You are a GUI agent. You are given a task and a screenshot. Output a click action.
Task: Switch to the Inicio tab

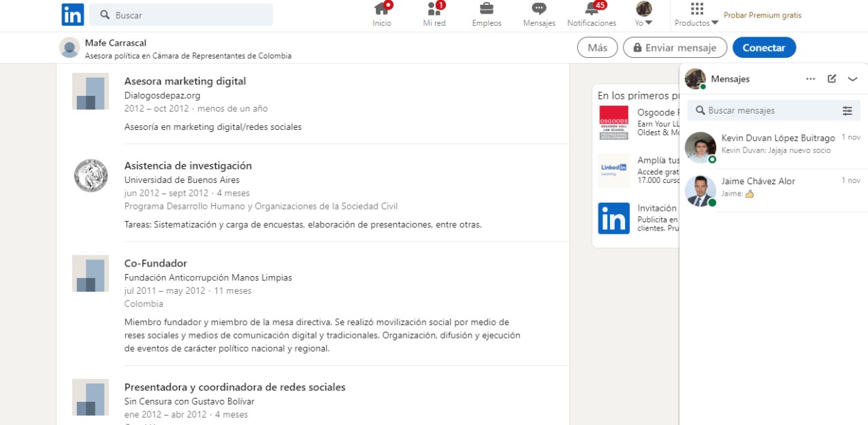click(x=382, y=10)
